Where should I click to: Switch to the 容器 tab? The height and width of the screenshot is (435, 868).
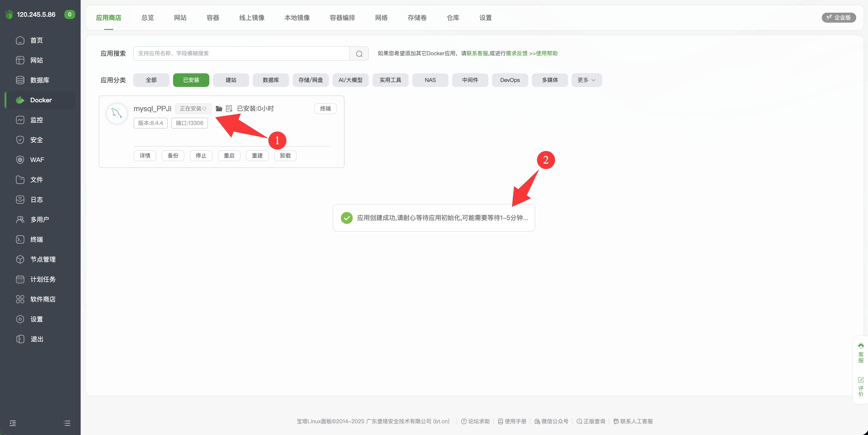click(x=213, y=17)
